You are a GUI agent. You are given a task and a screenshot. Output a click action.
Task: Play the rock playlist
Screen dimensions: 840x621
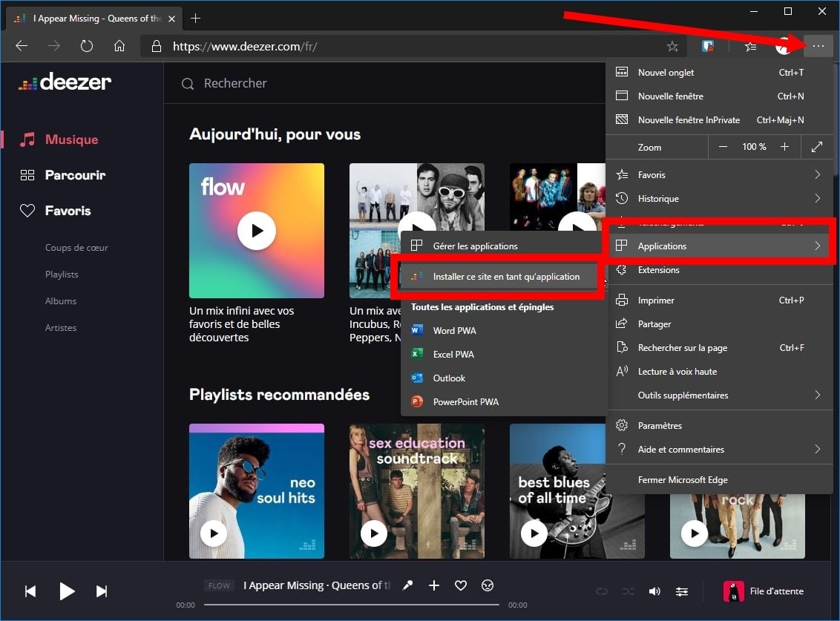695,533
